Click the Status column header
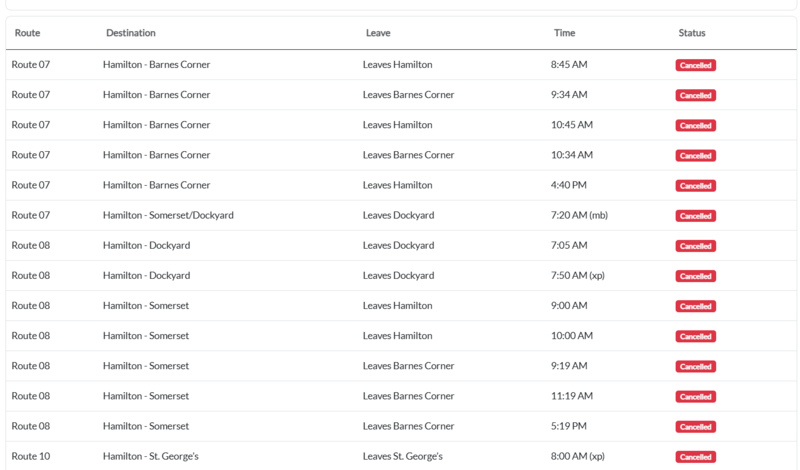Viewport: 800px width, 470px height. coord(692,33)
